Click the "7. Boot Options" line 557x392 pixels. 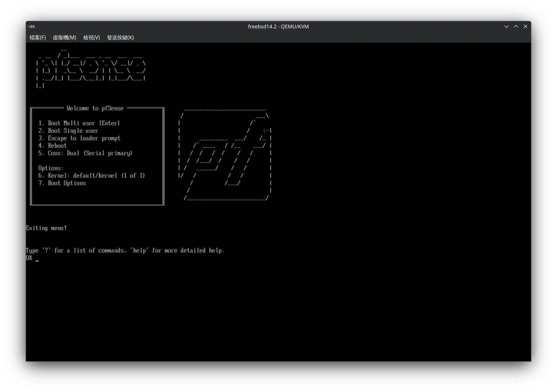(x=62, y=183)
